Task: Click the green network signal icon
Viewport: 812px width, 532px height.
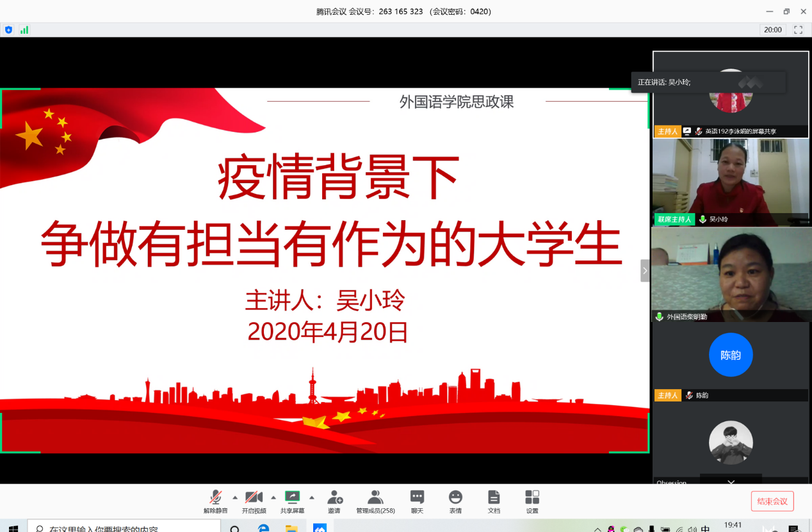Action: (x=24, y=29)
